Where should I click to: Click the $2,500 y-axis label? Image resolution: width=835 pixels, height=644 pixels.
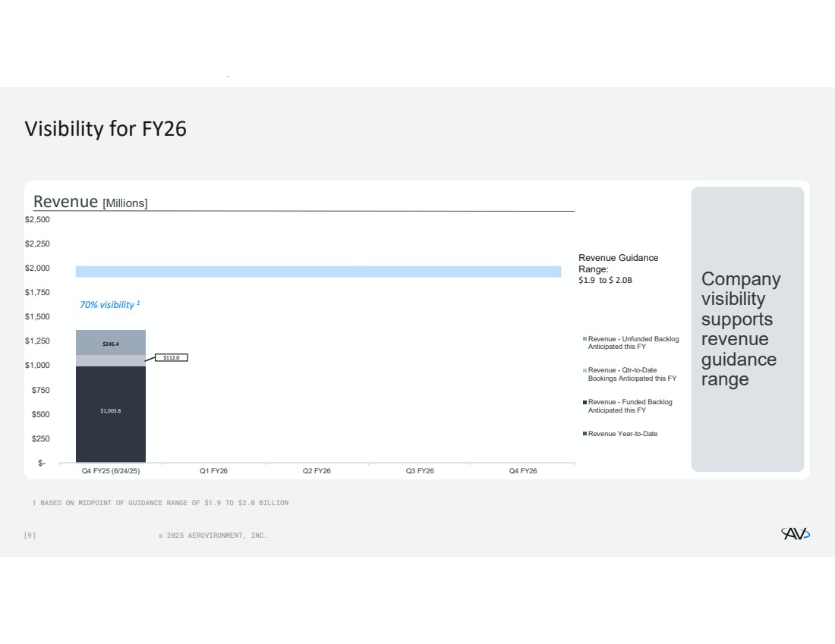pos(37,220)
